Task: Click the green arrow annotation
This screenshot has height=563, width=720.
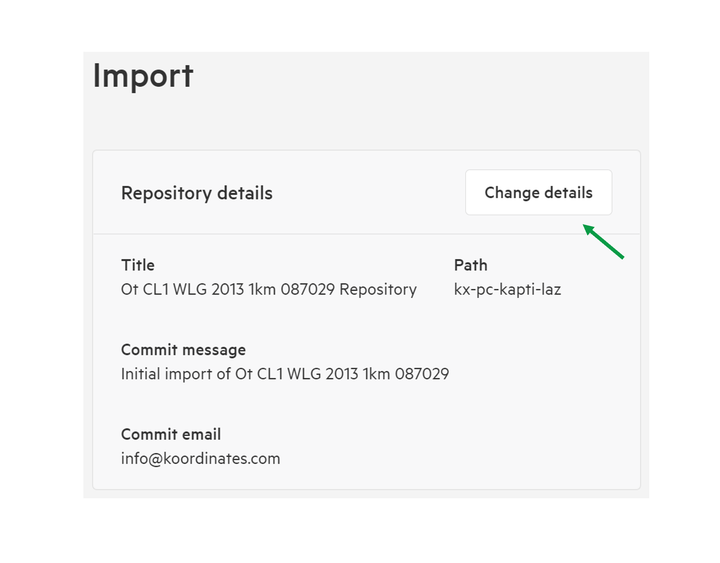Action: [x=603, y=242]
